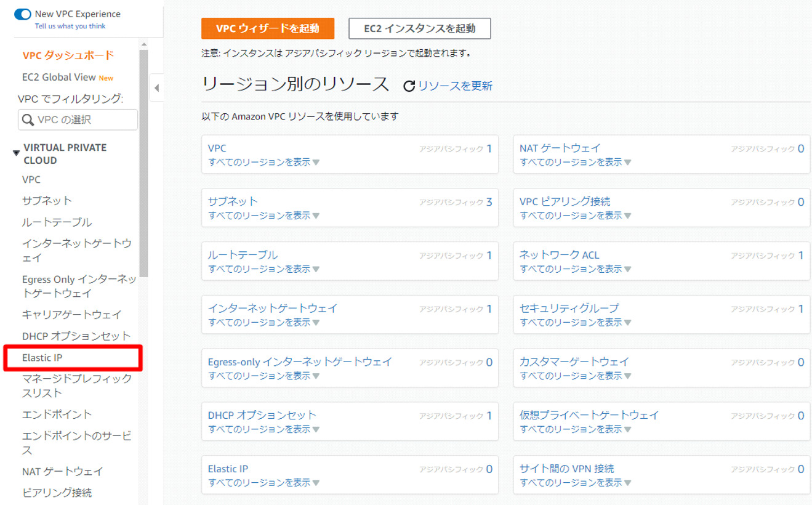Click the ネットワーク ACL card link
This screenshot has height=505, width=812.
pyautogui.click(x=559, y=255)
